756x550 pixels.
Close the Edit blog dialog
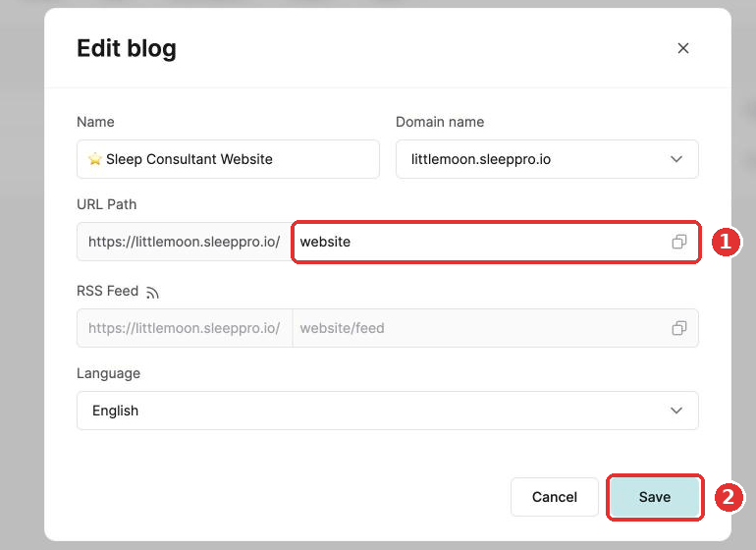pyautogui.click(x=682, y=48)
